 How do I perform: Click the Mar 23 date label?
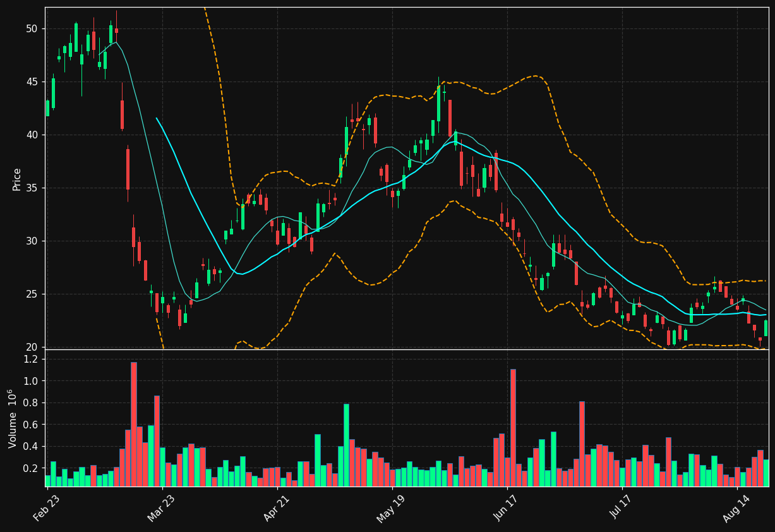click(163, 509)
